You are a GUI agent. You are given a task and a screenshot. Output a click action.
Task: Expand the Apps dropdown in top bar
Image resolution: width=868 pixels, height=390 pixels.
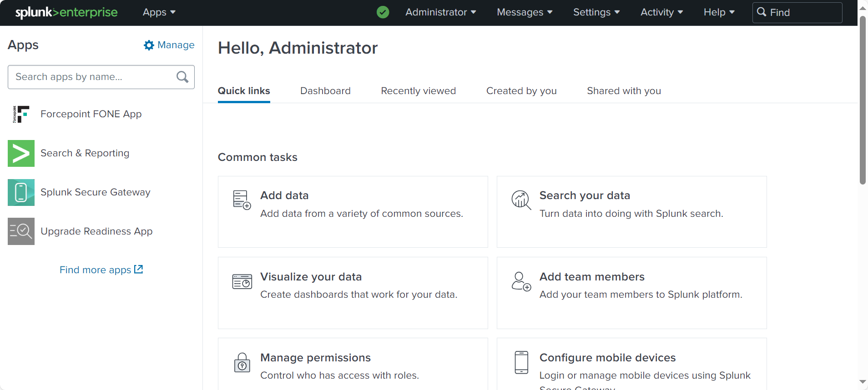point(159,12)
